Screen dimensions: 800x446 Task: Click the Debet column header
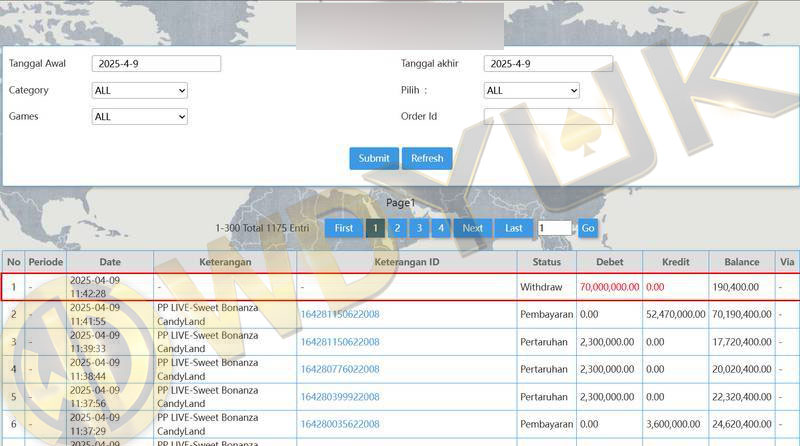tap(610, 262)
